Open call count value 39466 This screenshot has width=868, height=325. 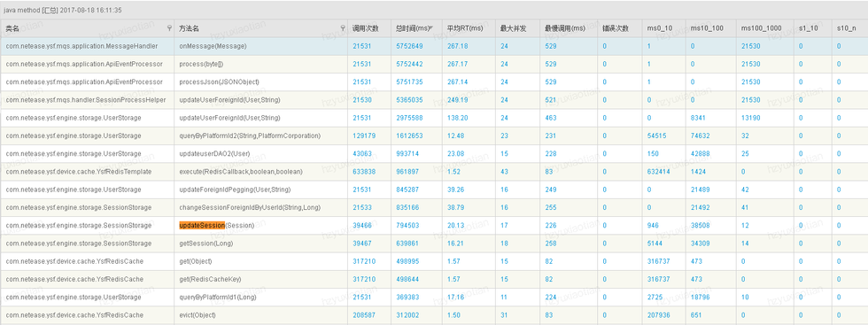pos(362,225)
